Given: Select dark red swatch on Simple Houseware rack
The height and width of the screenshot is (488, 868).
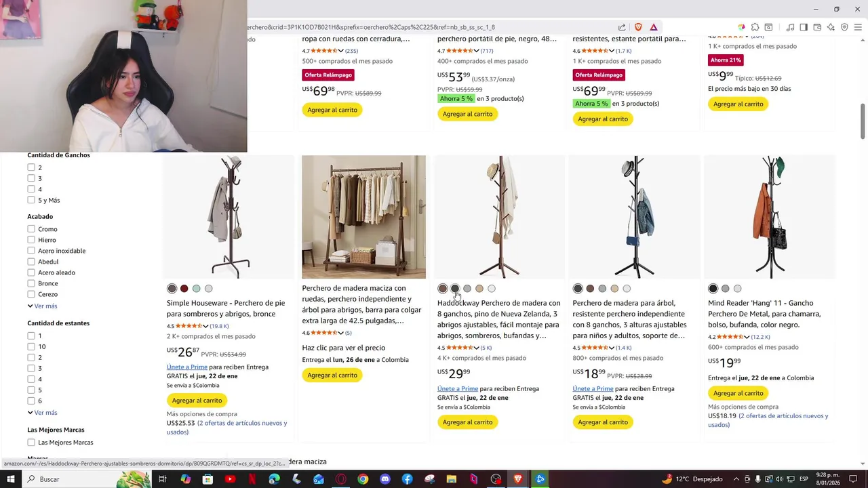Looking at the screenshot, I should tap(184, 289).
